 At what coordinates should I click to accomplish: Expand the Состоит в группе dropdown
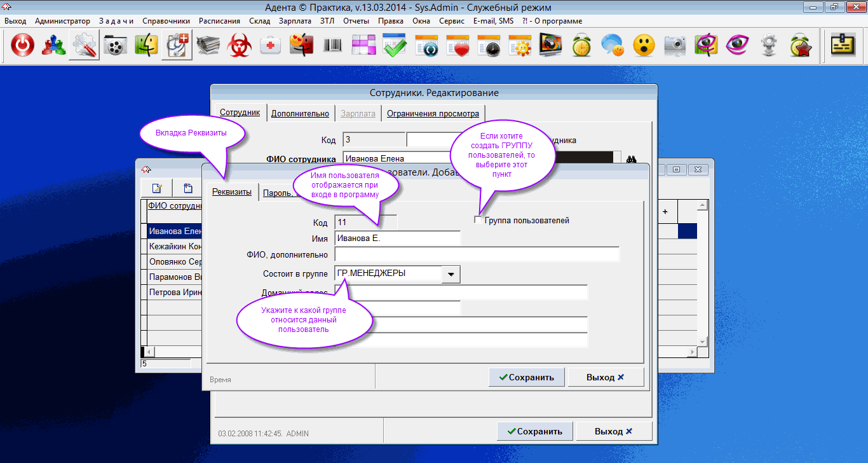click(451, 274)
